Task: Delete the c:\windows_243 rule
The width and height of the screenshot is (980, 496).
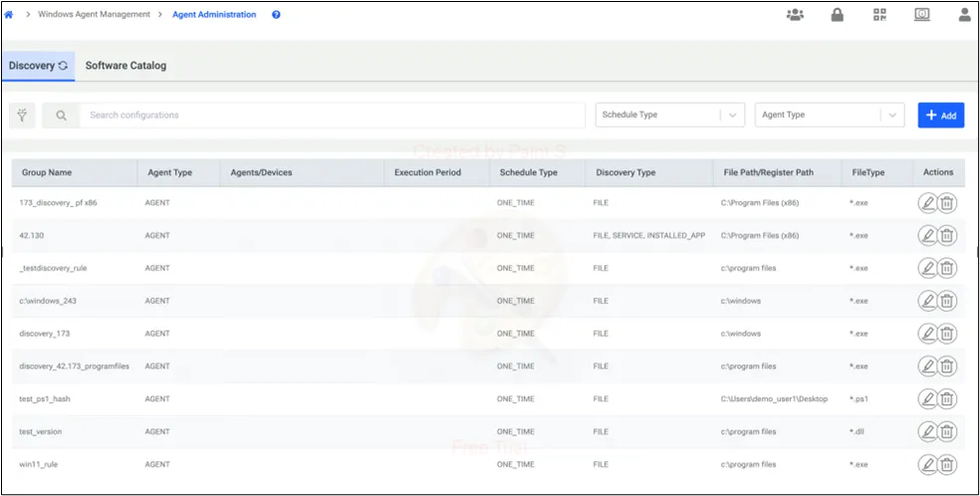Action: click(947, 301)
